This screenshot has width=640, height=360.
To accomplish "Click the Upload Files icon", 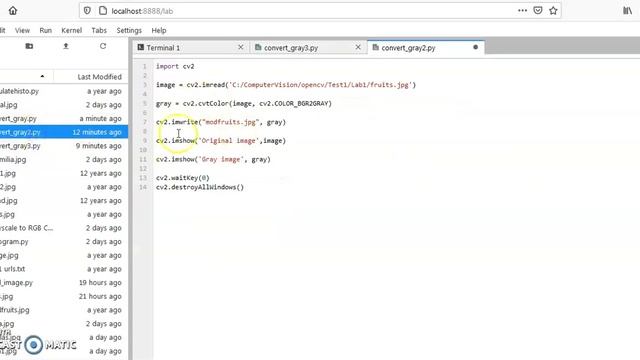I will [66, 46].
